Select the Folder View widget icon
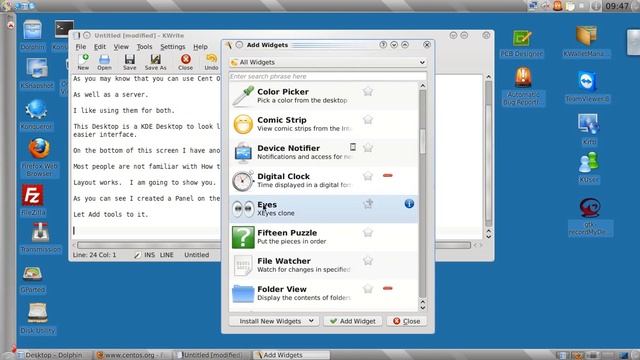 [x=243, y=293]
